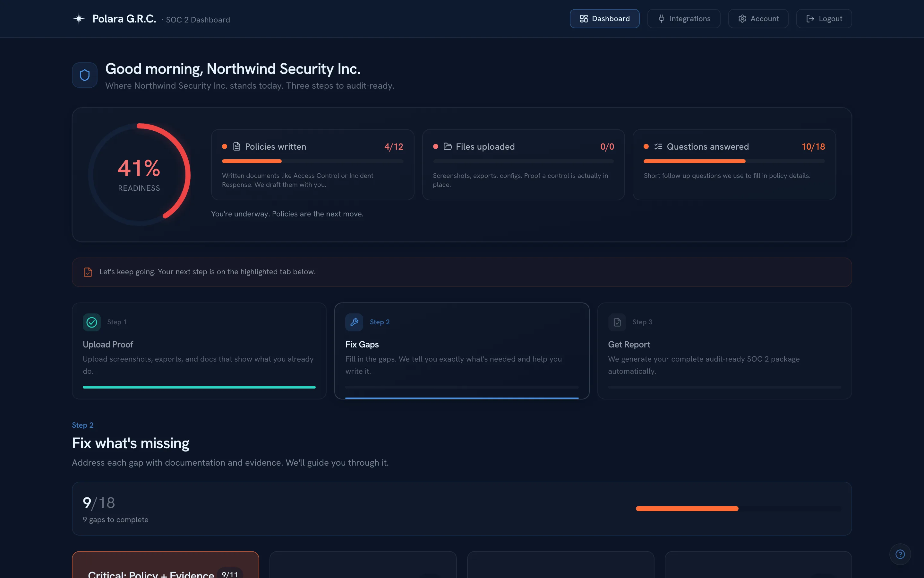Click the Policies written progress bar
924x578 pixels.
click(x=312, y=161)
